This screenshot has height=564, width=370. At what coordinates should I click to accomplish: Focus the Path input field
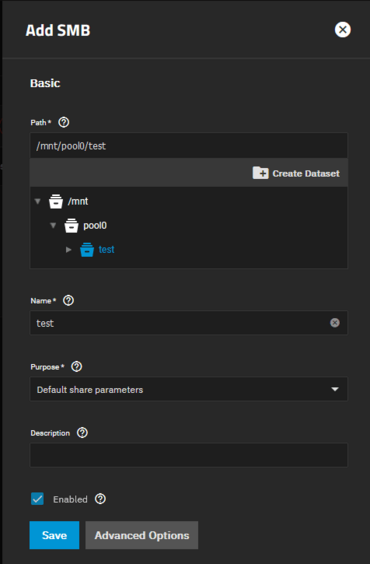(x=189, y=146)
